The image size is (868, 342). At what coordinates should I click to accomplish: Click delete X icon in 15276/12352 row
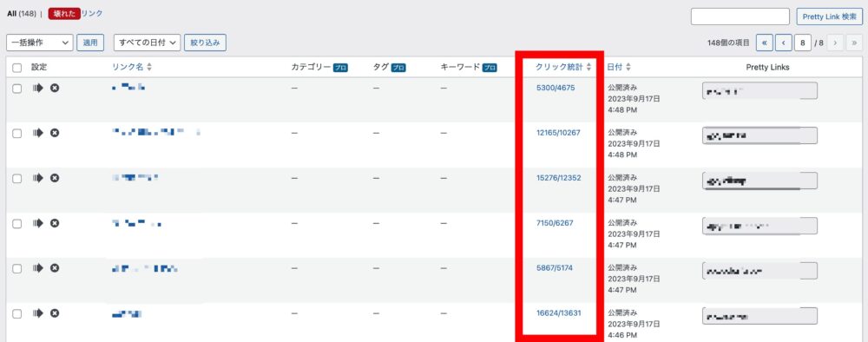[x=54, y=178]
